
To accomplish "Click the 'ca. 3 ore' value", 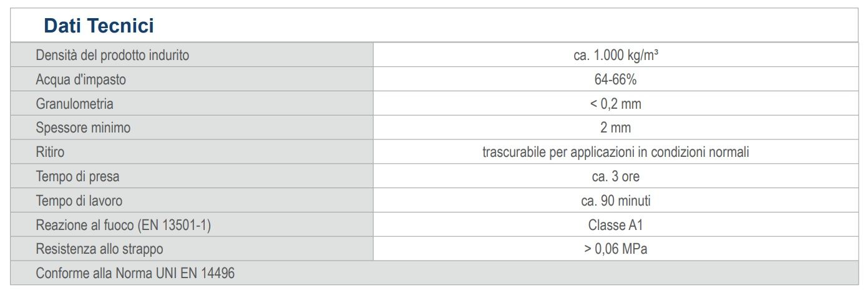I will click(615, 176).
